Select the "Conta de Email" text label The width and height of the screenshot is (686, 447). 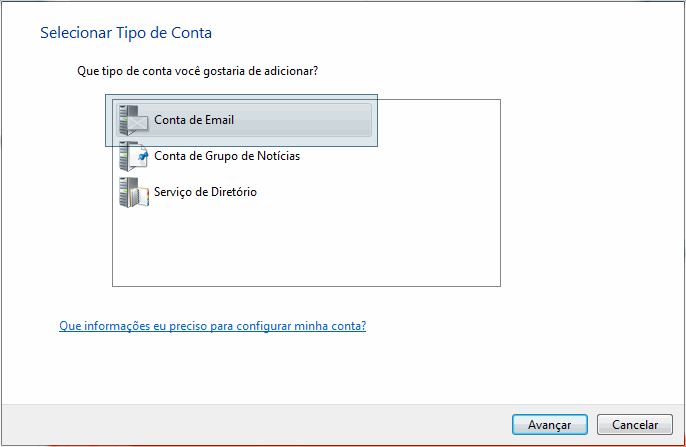(x=194, y=120)
